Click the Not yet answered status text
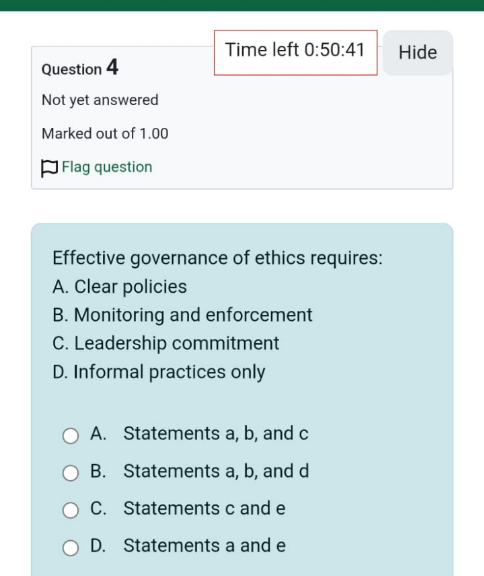Image resolution: width=484 pixels, height=576 pixels. [x=100, y=100]
